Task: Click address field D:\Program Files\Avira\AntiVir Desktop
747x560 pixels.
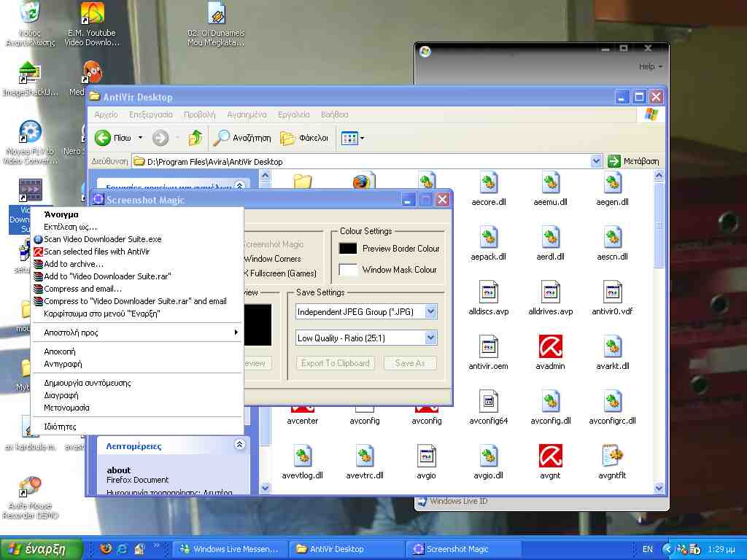Action: click(361, 161)
